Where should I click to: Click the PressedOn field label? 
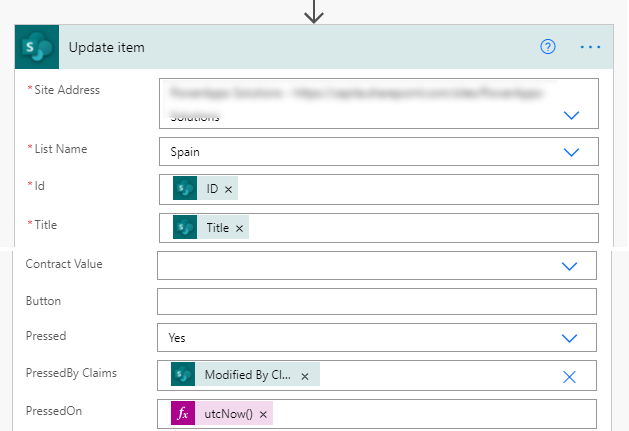pos(54,411)
